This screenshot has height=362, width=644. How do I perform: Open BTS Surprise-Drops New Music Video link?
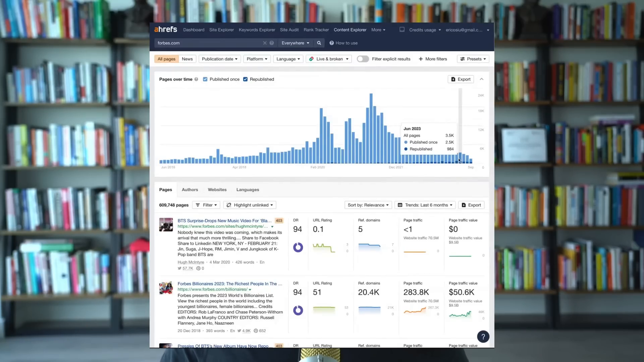[x=224, y=221]
